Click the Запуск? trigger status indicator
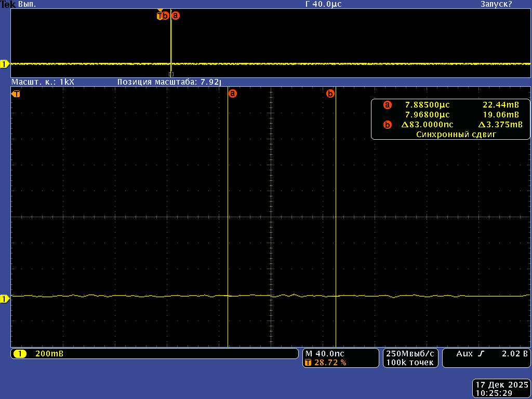532x399 pixels. coord(496,4)
